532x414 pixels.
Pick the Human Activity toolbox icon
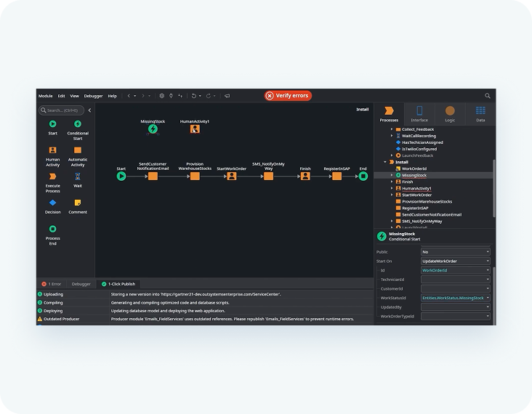53,150
